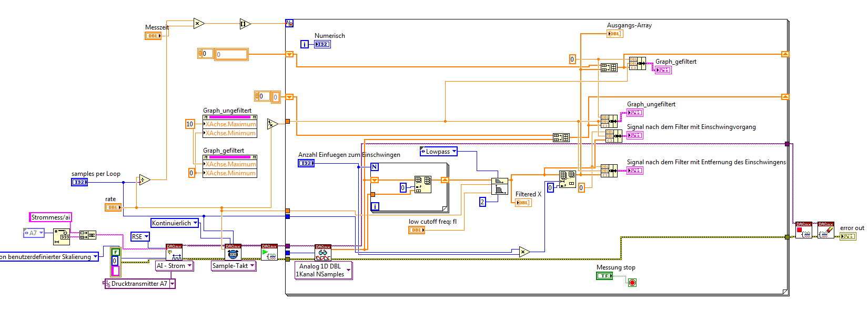
Task: Select the DAQmx Start Task node
Action: pos(269,252)
